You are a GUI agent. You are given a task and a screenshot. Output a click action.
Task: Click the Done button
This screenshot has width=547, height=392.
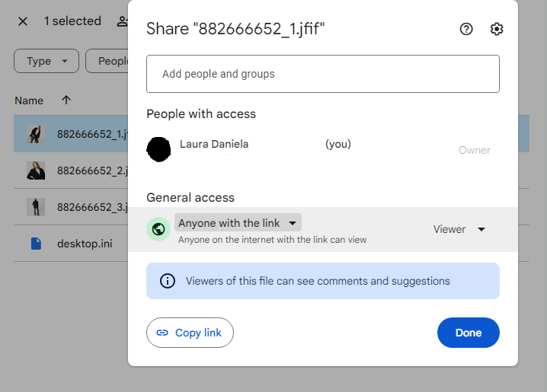[x=469, y=333]
